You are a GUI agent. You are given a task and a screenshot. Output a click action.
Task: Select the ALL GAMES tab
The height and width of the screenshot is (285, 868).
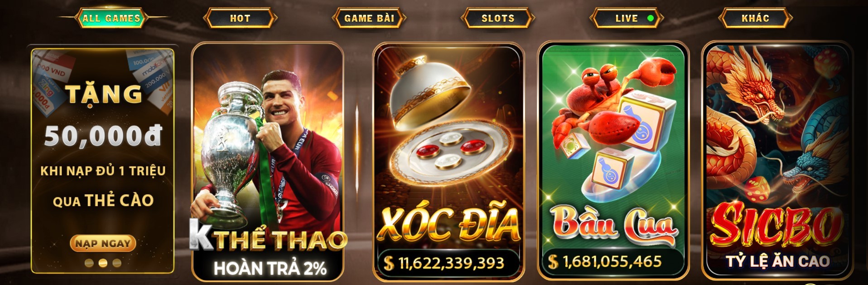(111, 18)
